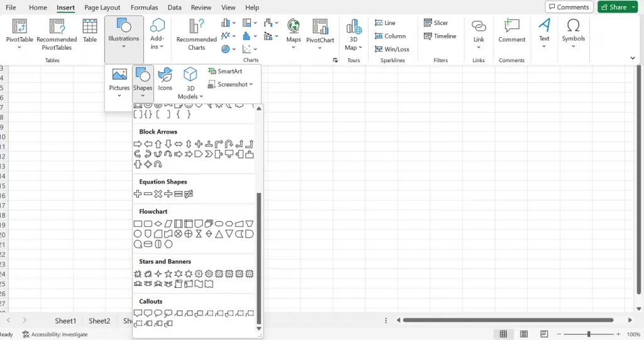Insert the rectangular speech bubble callout
The width and height of the screenshot is (644, 340).
[138, 314]
